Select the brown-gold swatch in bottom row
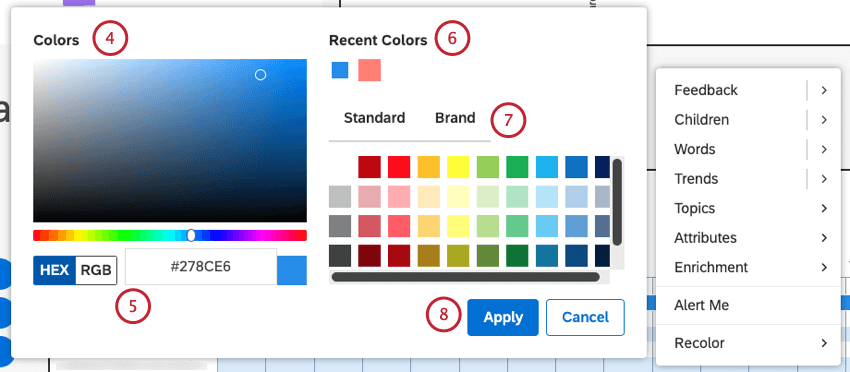This screenshot has width=850, height=372. pos(428,256)
